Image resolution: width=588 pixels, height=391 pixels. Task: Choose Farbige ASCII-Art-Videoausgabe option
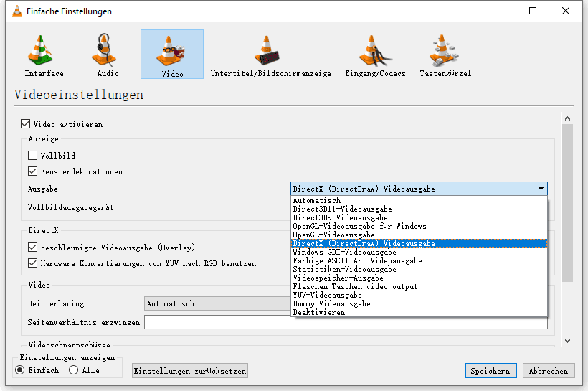[419, 261]
